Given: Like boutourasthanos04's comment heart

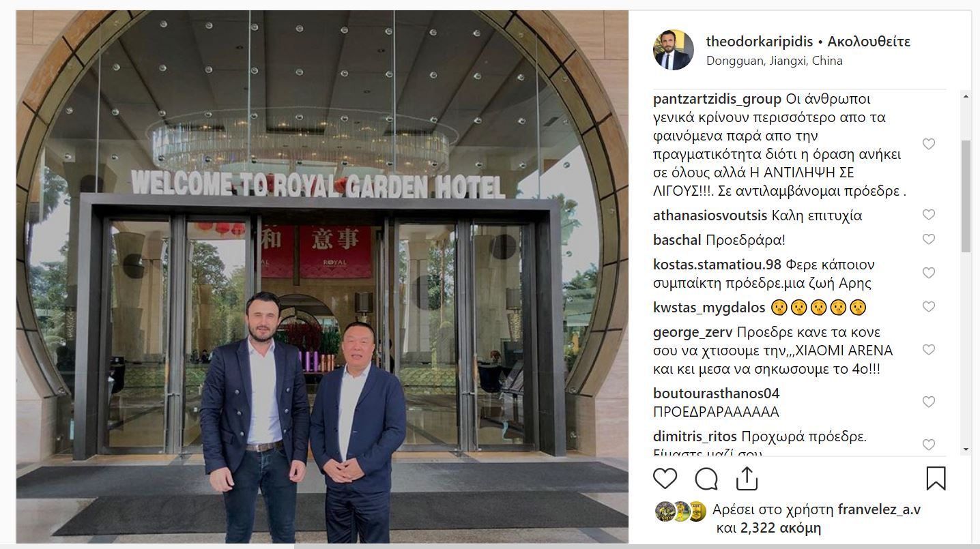Looking at the screenshot, I should pyautogui.click(x=928, y=402).
